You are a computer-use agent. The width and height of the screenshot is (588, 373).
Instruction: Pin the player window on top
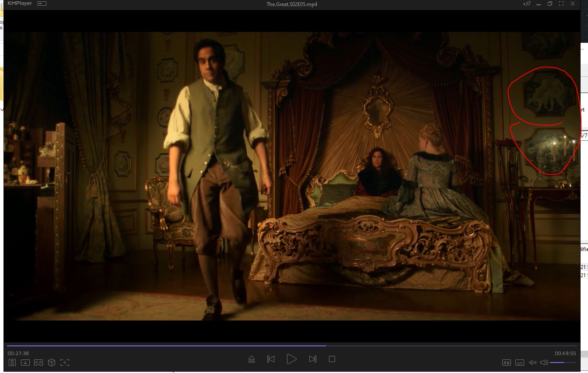527,4
